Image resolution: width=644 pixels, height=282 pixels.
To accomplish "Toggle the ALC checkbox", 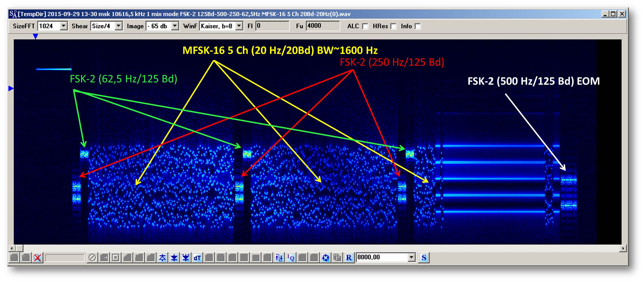I will (365, 26).
